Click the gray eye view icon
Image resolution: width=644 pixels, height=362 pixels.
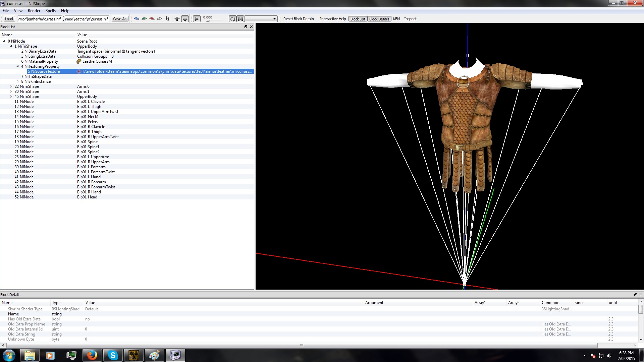tap(160, 19)
